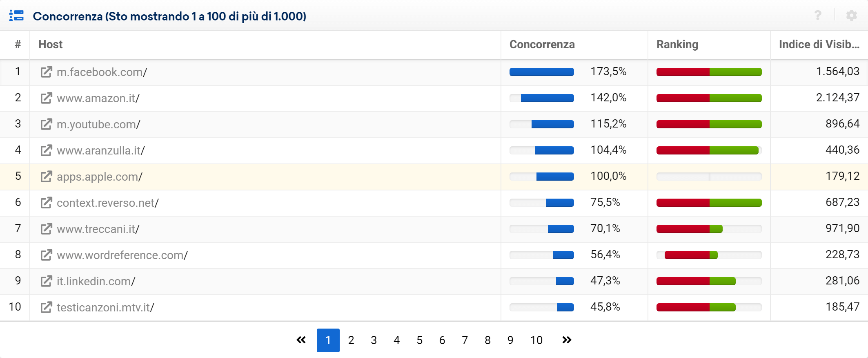Click visibility index 2.124,37

point(838,98)
